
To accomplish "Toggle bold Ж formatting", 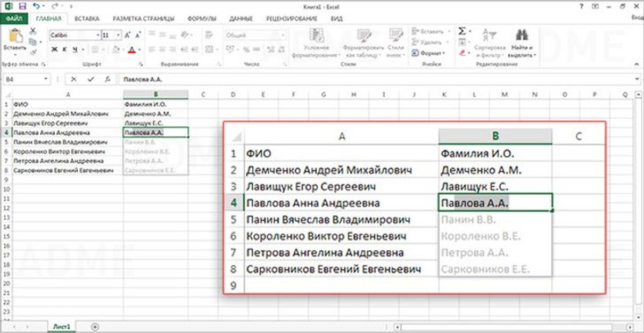I will click(x=55, y=50).
